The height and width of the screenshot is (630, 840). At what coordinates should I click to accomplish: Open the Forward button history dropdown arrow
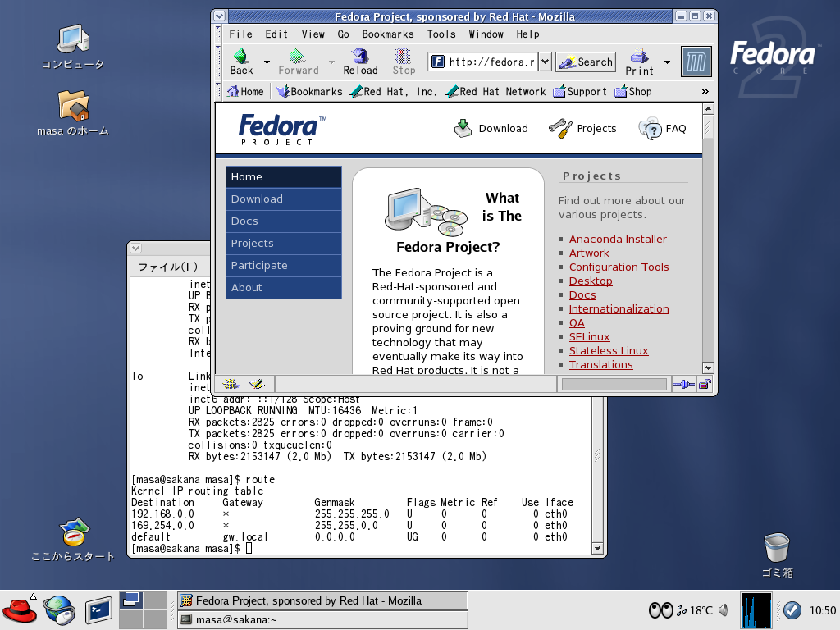tap(331, 62)
